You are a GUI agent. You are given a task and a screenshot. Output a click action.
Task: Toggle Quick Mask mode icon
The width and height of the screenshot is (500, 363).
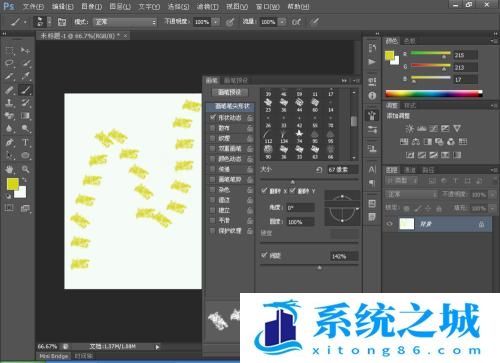coord(9,209)
